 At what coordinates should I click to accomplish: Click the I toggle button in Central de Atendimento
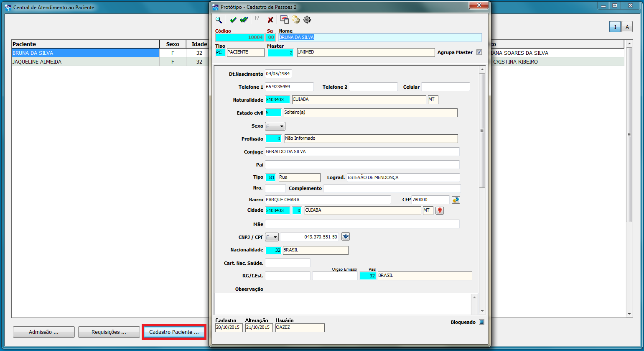click(615, 27)
